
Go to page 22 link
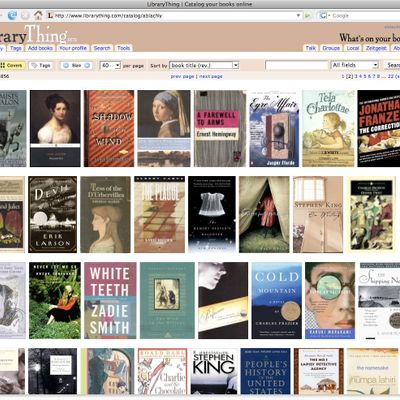point(391,76)
